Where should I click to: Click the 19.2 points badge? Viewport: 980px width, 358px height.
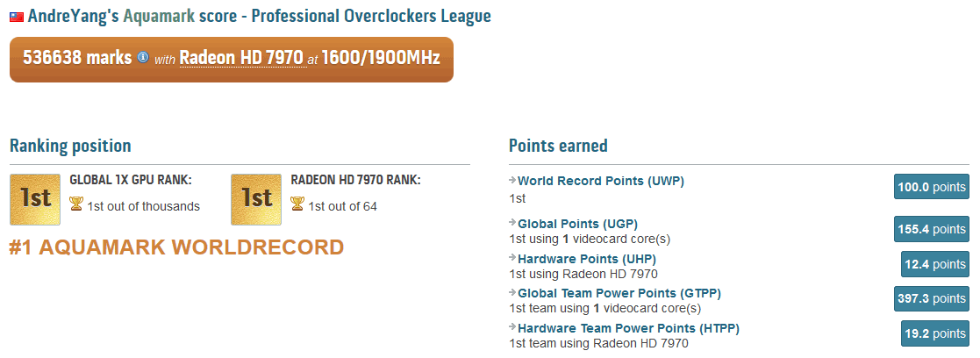(934, 334)
